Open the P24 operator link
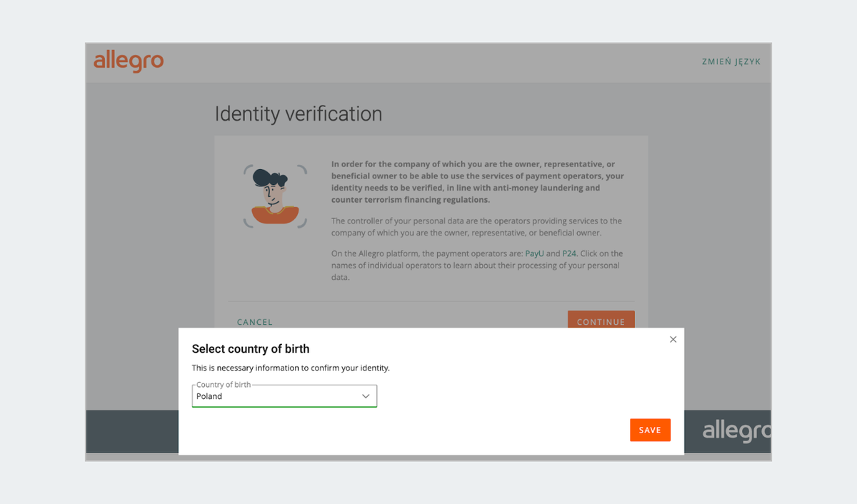 tap(569, 253)
